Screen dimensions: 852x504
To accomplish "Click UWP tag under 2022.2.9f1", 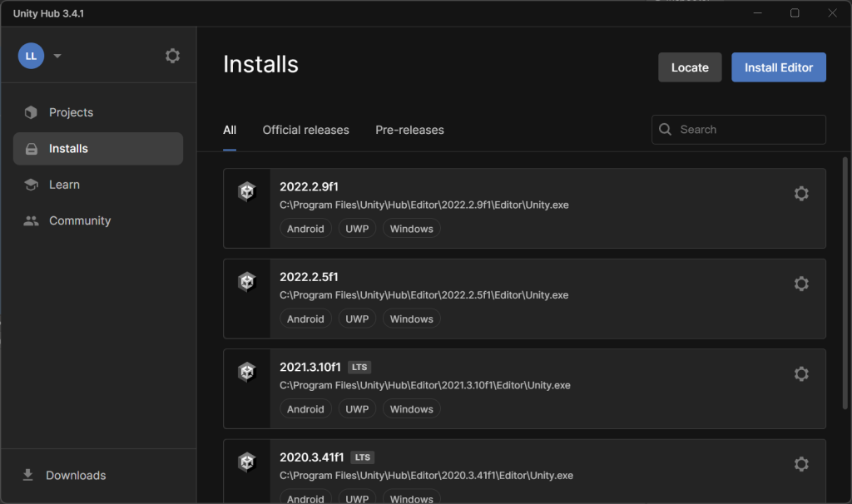I will pos(357,229).
